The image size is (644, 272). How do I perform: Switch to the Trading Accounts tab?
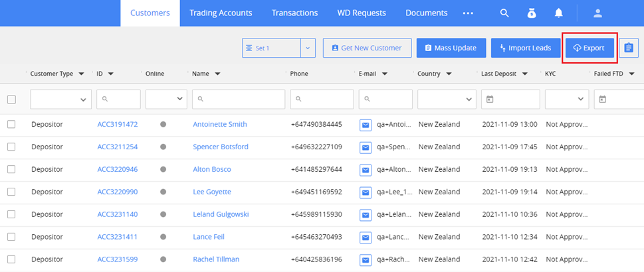pos(221,13)
